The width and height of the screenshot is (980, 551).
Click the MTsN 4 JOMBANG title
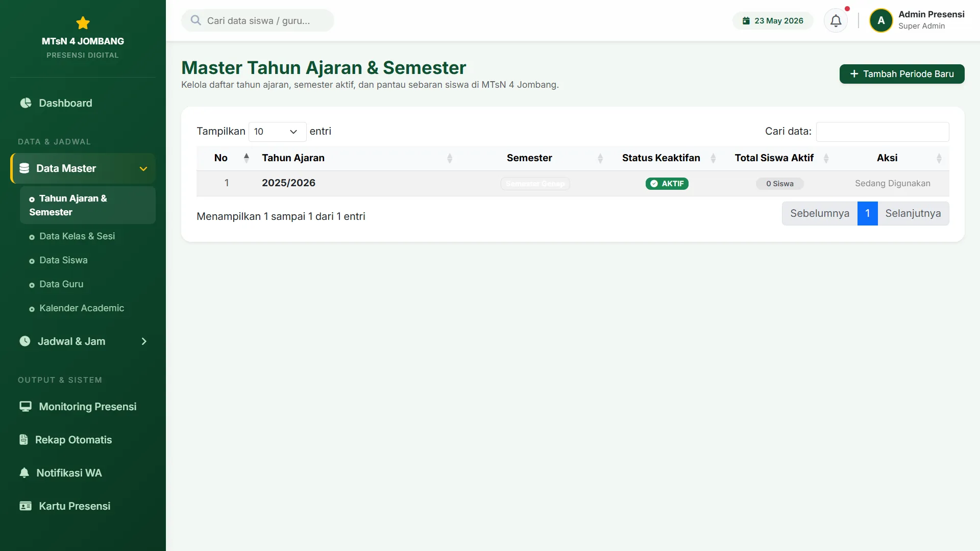83,41
